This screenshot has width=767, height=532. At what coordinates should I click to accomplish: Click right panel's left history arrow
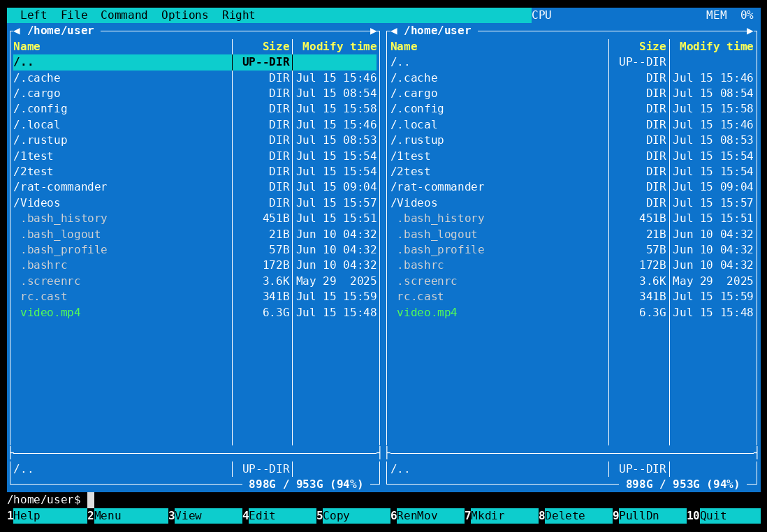coord(394,31)
